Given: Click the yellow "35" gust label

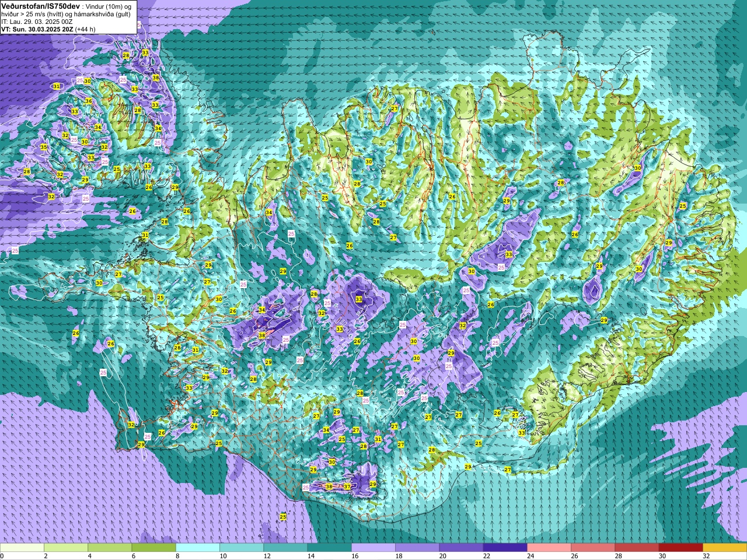Looking at the screenshot, I should click(44, 147).
